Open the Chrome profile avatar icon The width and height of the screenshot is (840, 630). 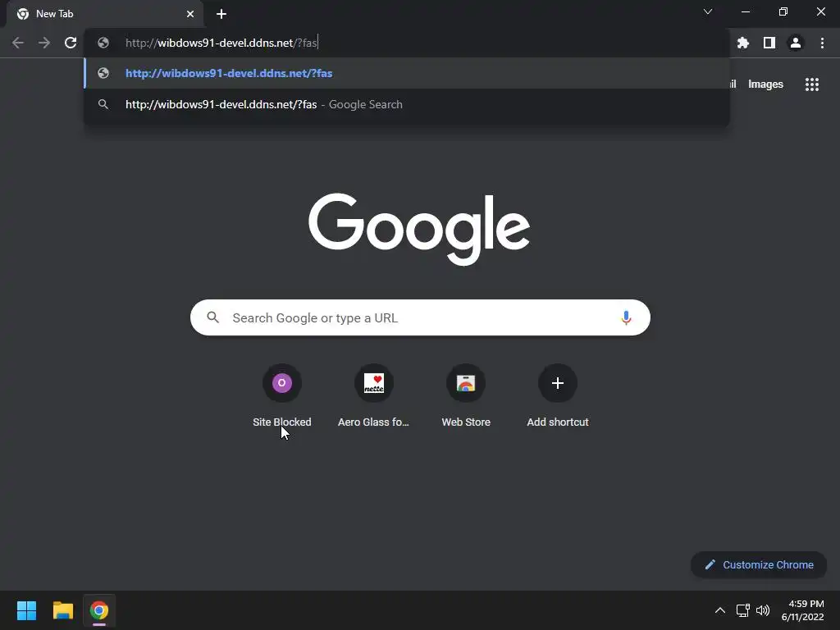point(796,43)
